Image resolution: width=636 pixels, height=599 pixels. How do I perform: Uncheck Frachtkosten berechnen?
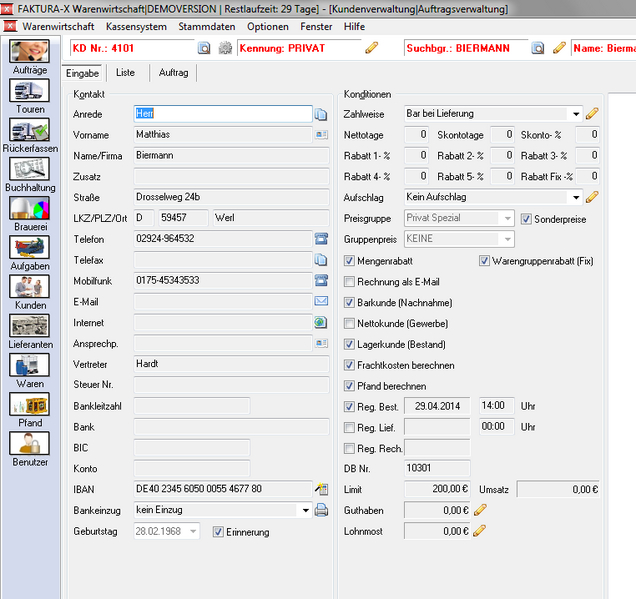point(349,365)
